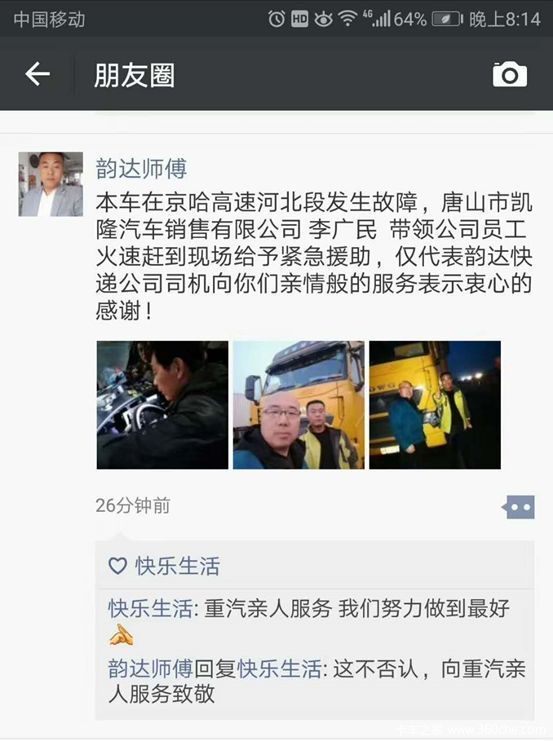Tap the reply comment 向重汽亲人服务致敬
This screenshot has width=553, height=741.
317,681
